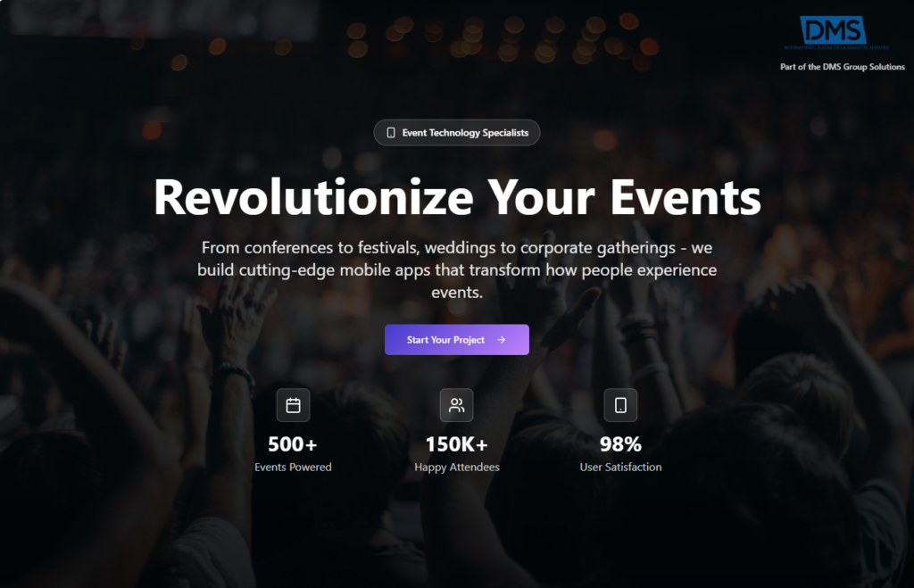The height and width of the screenshot is (588, 914).
Task: Click the arrow icon on Start Your Project
Action: click(502, 340)
